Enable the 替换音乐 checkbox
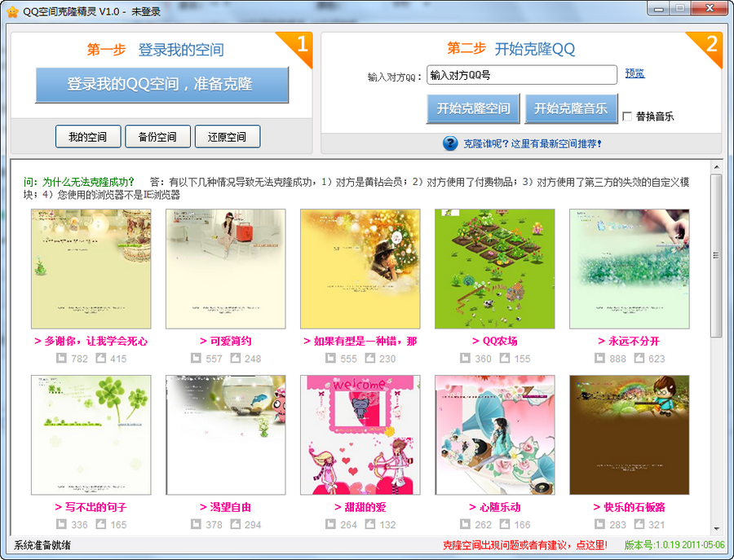The width and height of the screenshot is (734, 560). [627, 116]
